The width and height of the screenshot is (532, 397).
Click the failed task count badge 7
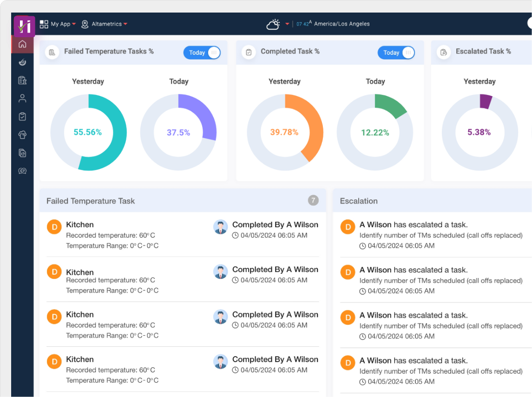tap(313, 200)
